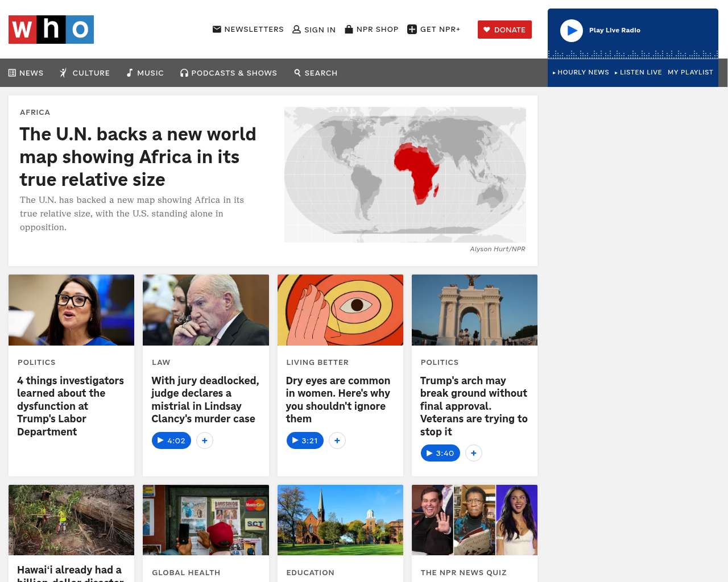Click the Sign In user icon

pyautogui.click(x=296, y=30)
